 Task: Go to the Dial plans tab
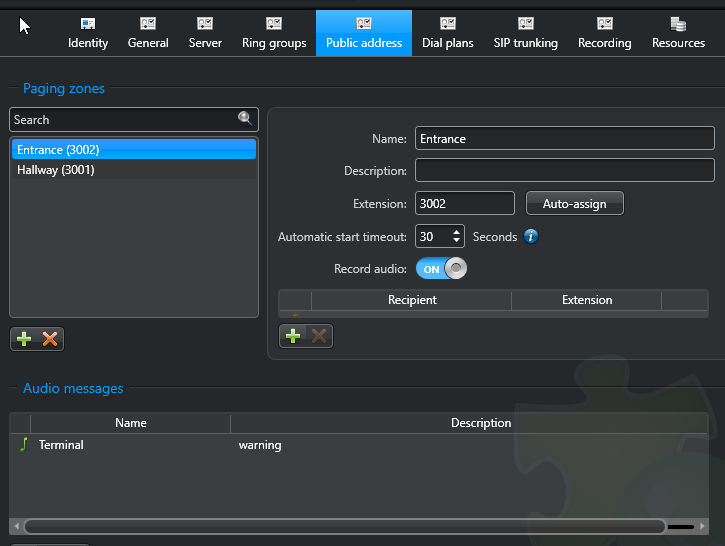[447, 33]
